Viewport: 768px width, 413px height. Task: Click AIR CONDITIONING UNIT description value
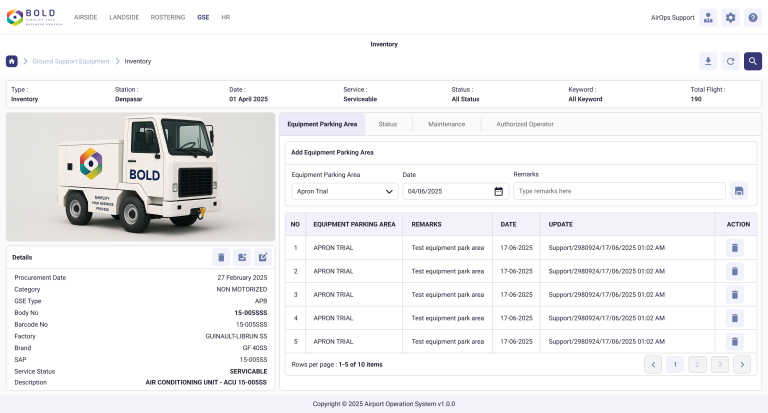[206, 382]
